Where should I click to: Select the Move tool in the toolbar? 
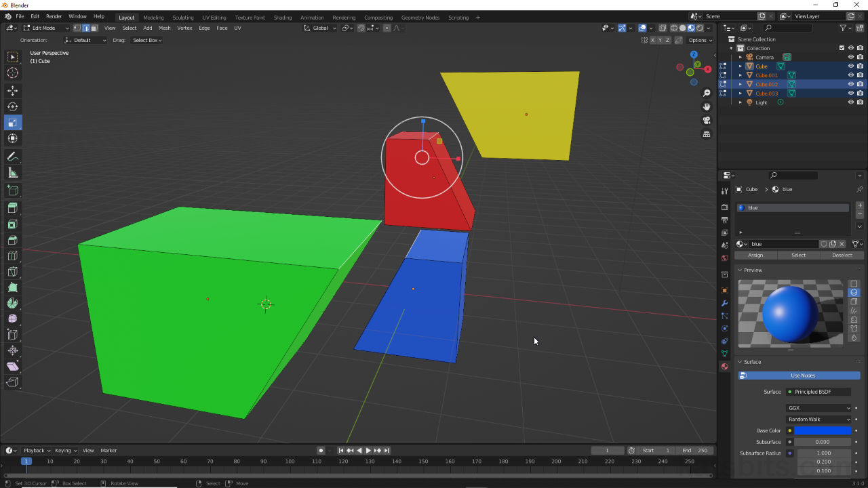tap(12, 90)
